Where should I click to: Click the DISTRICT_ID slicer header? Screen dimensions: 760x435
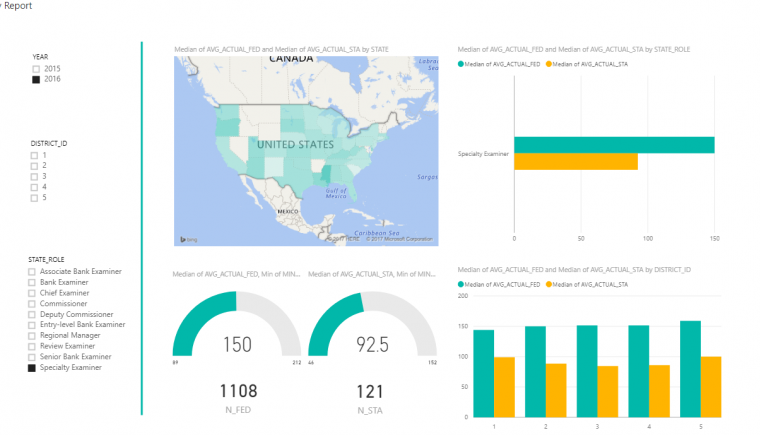click(49, 144)
